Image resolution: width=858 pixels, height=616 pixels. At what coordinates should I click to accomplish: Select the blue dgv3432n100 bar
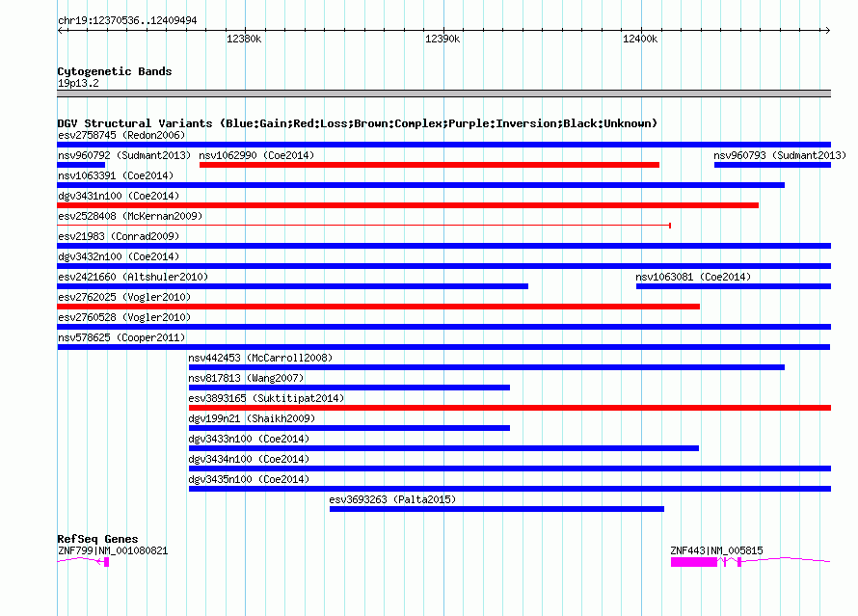coord(443,266)
